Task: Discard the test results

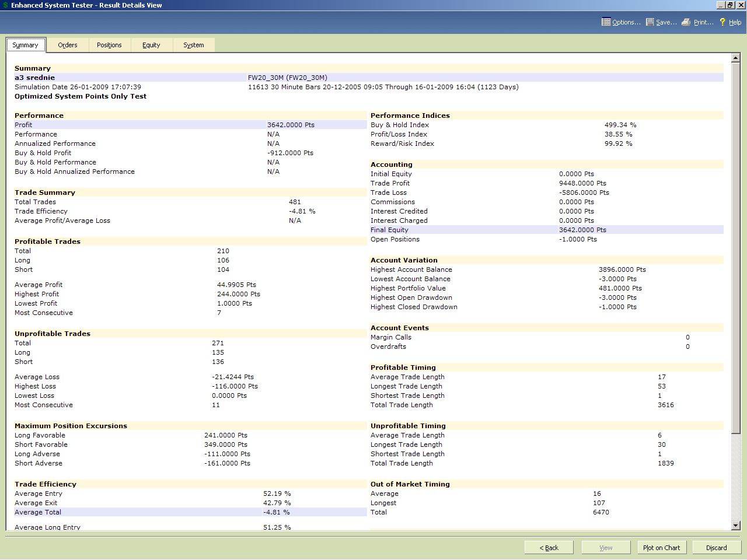Action: [x=716, y=548]
